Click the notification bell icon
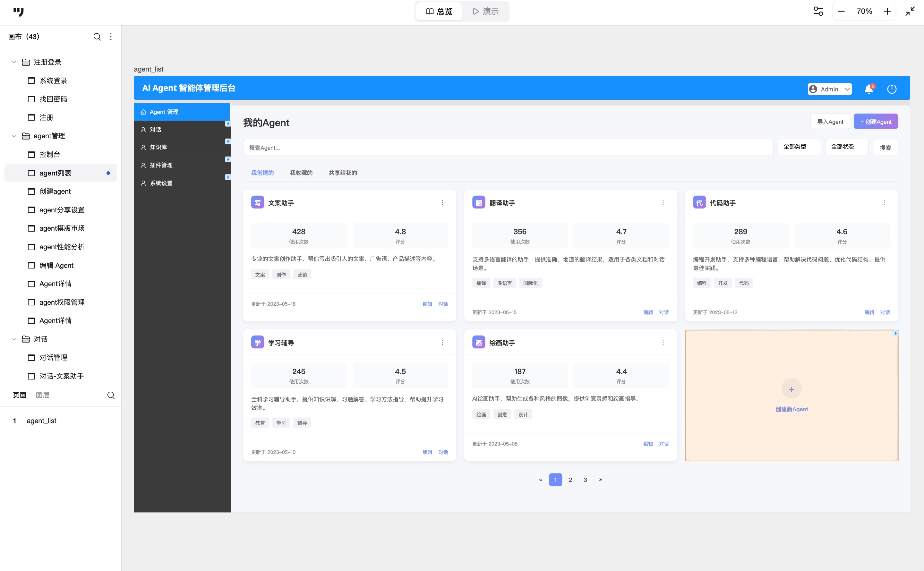 tap(868, 89)
